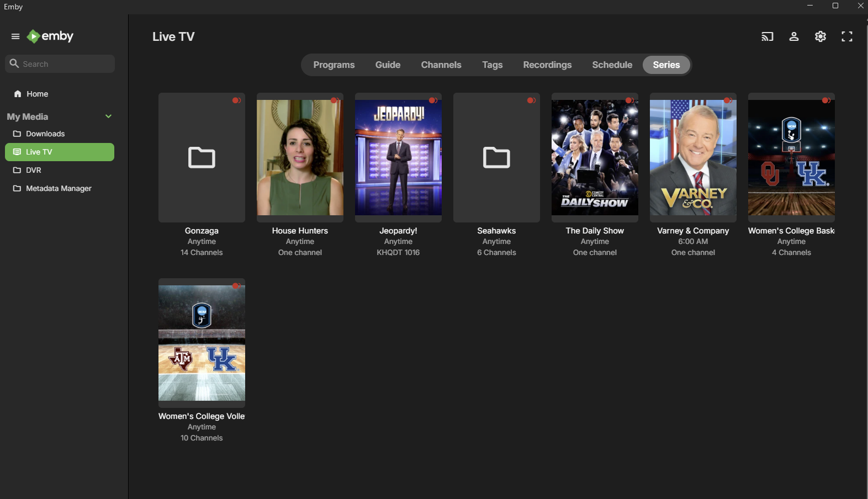This screenshot has width=868, height=499.
Task: Click the "14 Channels" text under Gonzaga
Action: coord(202,252)
